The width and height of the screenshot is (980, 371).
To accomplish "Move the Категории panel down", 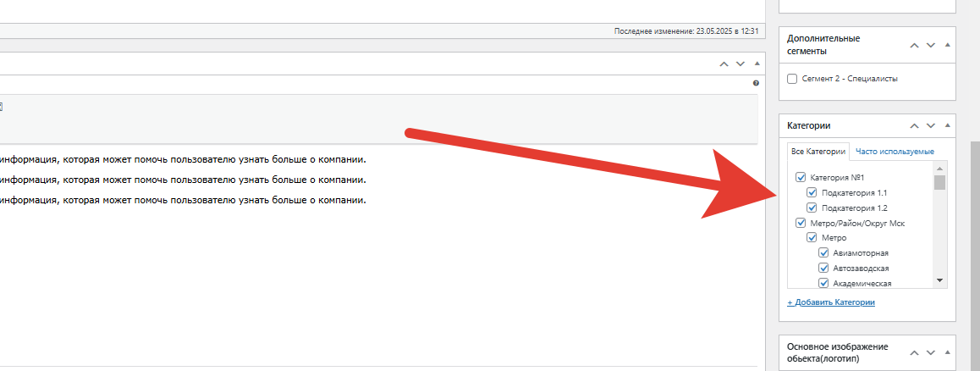I will pos(931,126).
